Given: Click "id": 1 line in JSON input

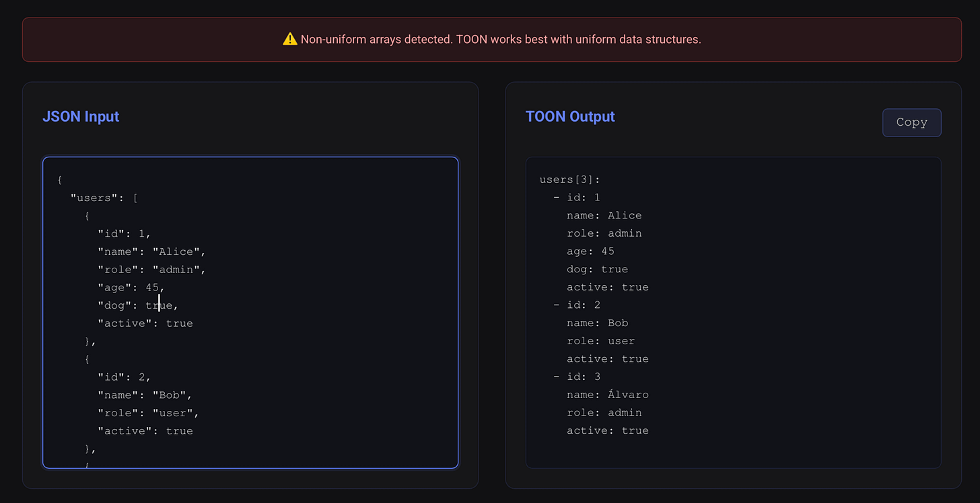Looking at the screenshot, I should [x=125, y=233].
